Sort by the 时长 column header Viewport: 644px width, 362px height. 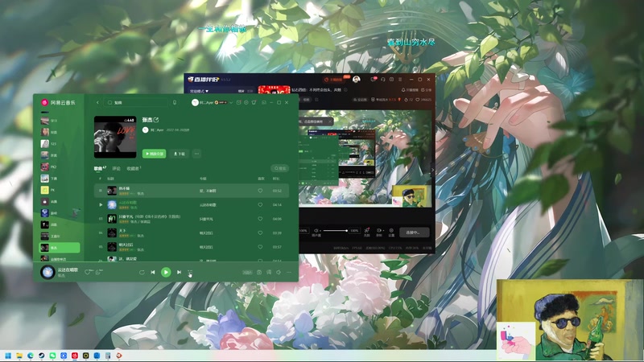(x=276, y=179)
